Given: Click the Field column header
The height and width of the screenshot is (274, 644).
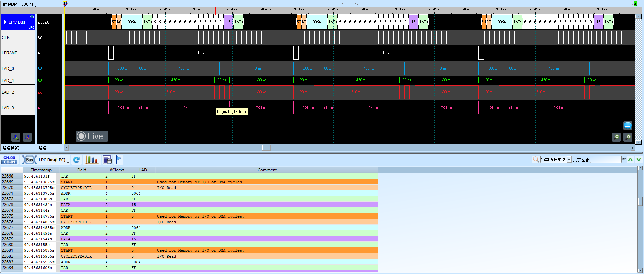Looking at the screenshot, I should tap(82, 170).
